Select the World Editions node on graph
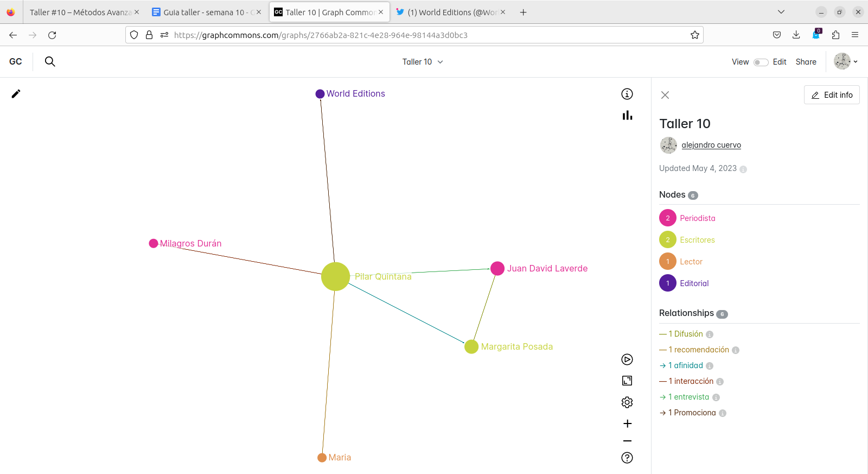Image resolution: width=868 pixels, height=474 pixels. 320,94
